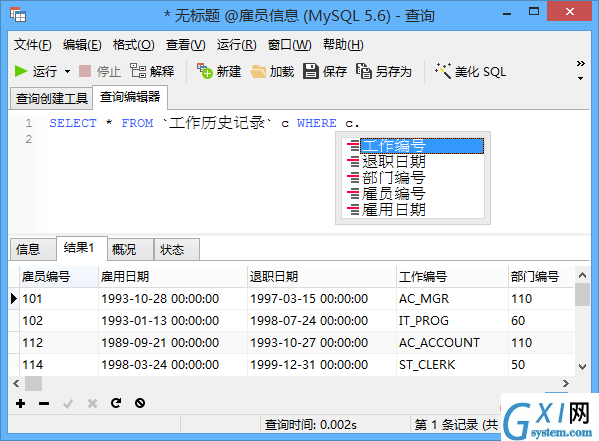This screenshot has height=441, width=599.
Task: Click the 部门编号 column header
Action: coord(541,276)
